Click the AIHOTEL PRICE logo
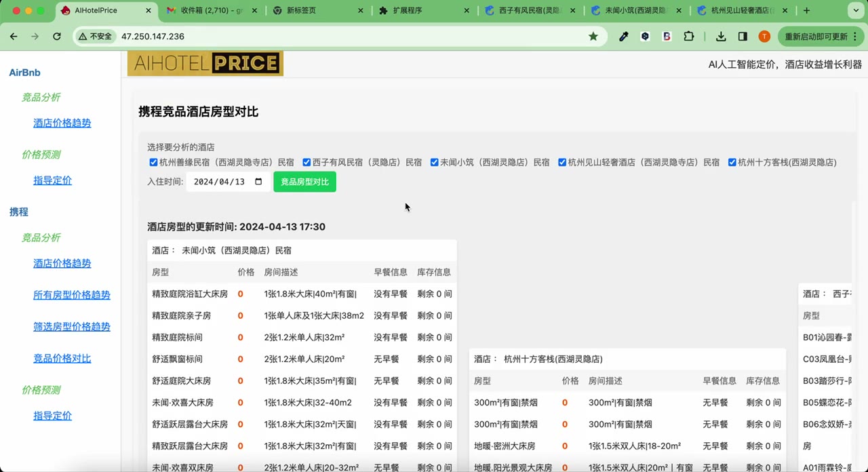The width and height of the screenshot is (868, 472). pos(205,64)
